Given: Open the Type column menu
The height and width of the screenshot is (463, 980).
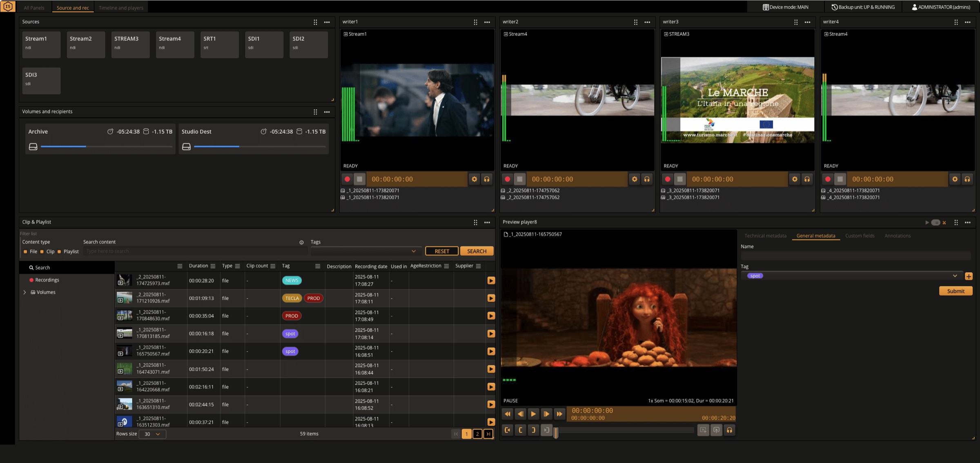Looking at the screenshot, I should 237,266.
